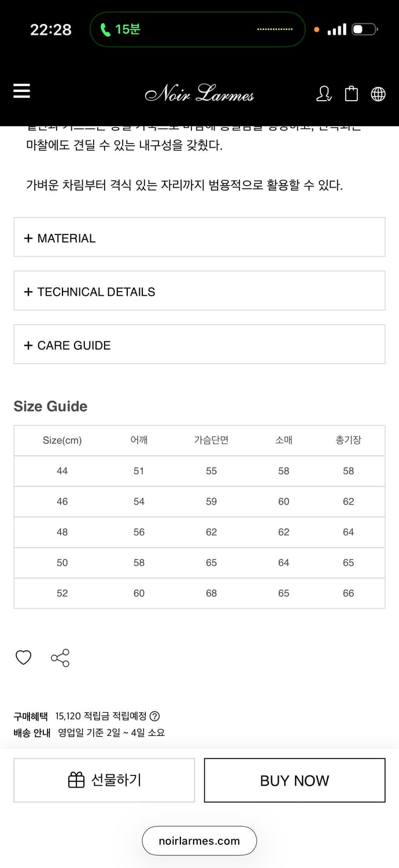The width and height of the screenshot is (399, 868).
Task: Open the Noir Larmes logo homepage link
Action: tap(199, 94)
